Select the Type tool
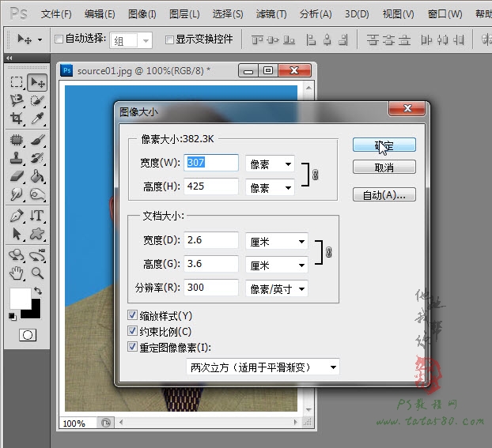492x448 pixels. pyautogui.click(x=37, y=216)
